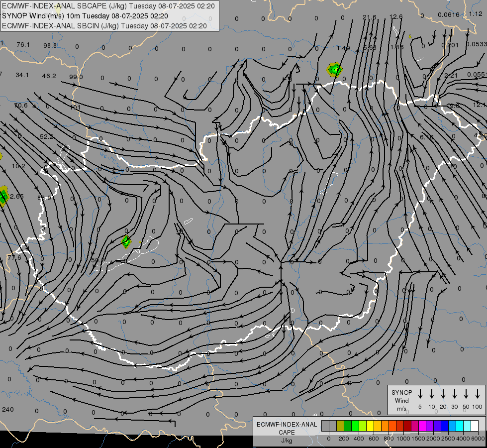Image resolution: width=487 pixels, height=448 pixels.
Task: Click the map value 52.2
Action: point(47,136)
